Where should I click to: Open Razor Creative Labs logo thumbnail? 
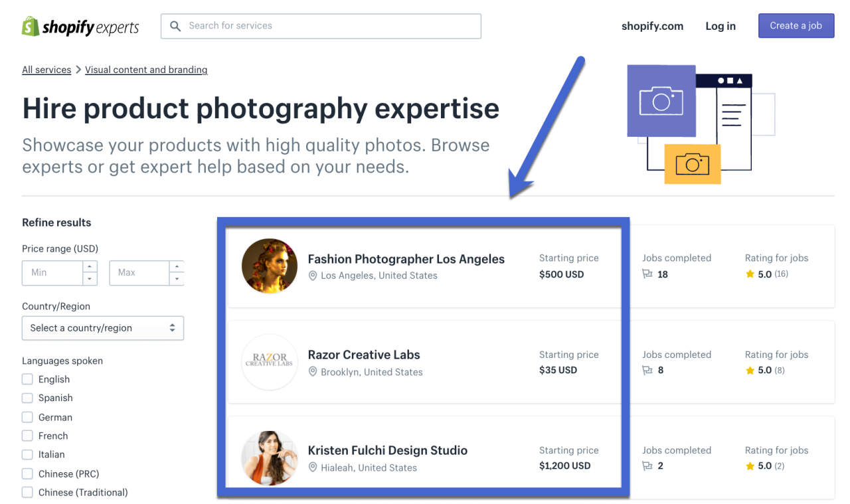pos(270,362)
